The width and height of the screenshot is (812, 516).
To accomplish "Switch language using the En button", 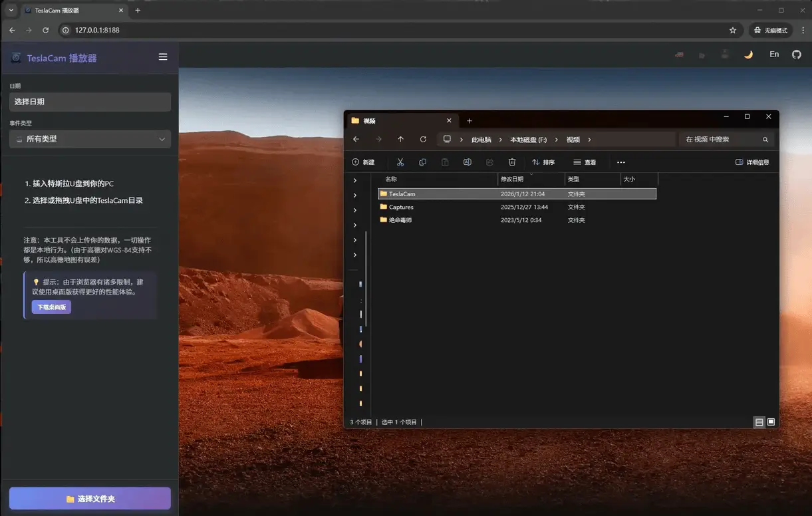I will [774, 55].
